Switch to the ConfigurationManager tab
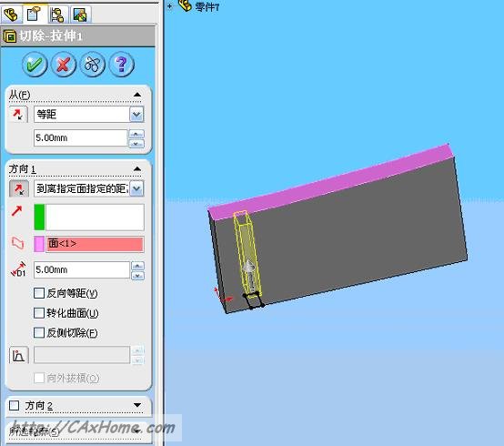This screenshot has height=446, width=504. [x=57, y=15]
